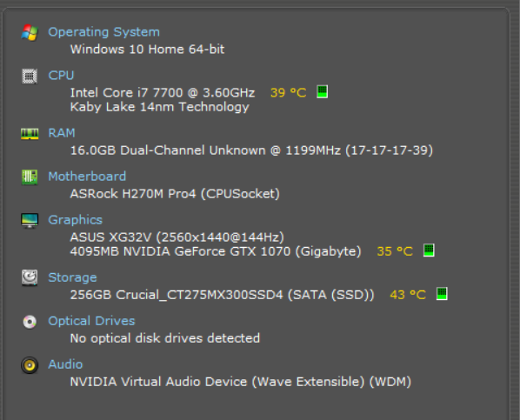Open the Optical Drives section link
The height and width of the screenshot is (420, 520).
(91, 321)
